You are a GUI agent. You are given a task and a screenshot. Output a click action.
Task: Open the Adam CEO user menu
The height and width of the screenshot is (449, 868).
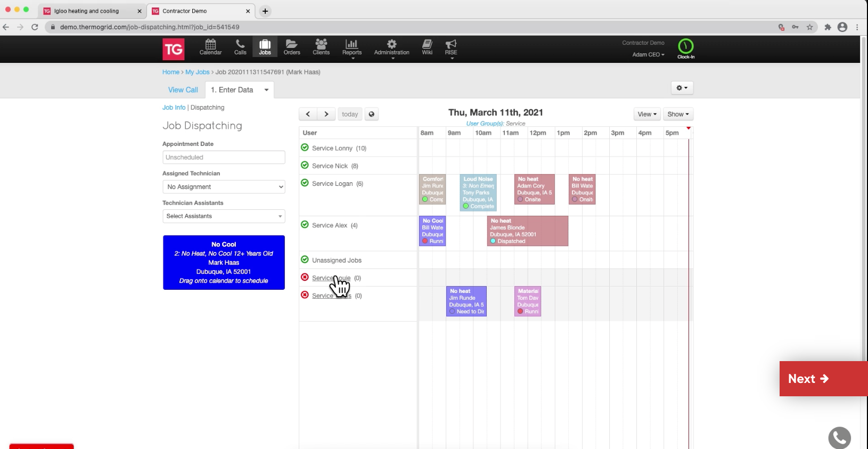[x=648, y=54]
